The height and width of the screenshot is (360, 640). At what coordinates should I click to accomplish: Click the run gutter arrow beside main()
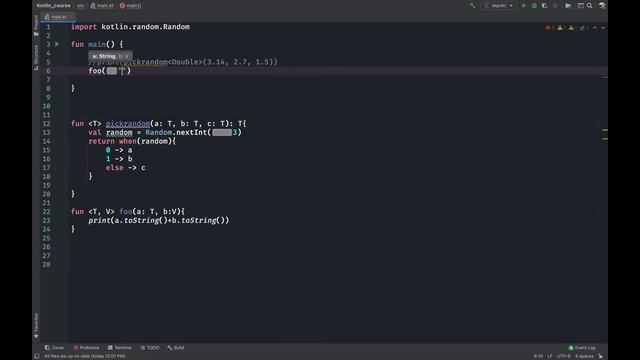coord(57,44)
